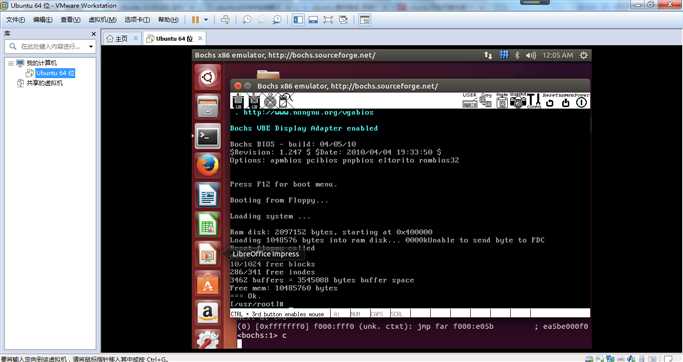Click the <bochs:1> c terminal line
This screenshot has width=683, height=362.
[x=261, y=335]
